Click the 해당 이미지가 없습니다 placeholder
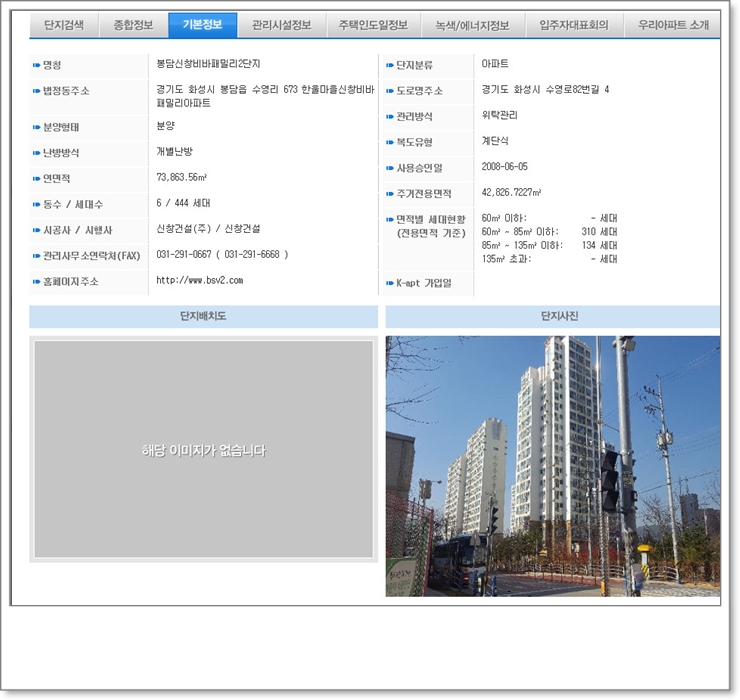 pos(203,449)
